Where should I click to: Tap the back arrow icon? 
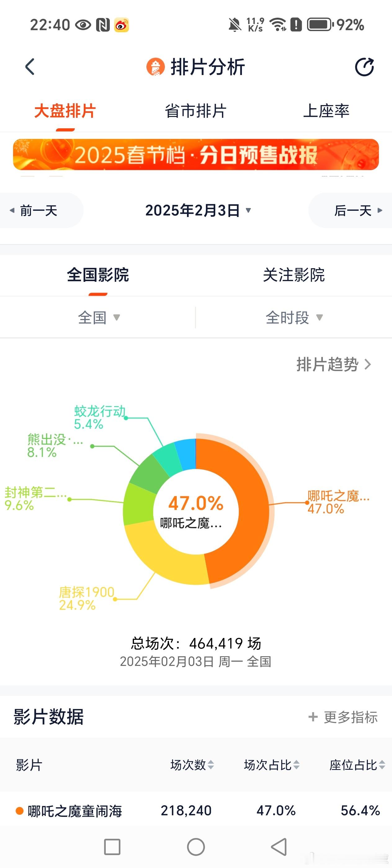pyautogui.click(x=30, y=67)
